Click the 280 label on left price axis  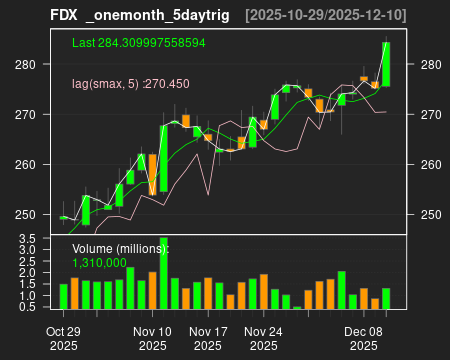(x=25, y=65)
